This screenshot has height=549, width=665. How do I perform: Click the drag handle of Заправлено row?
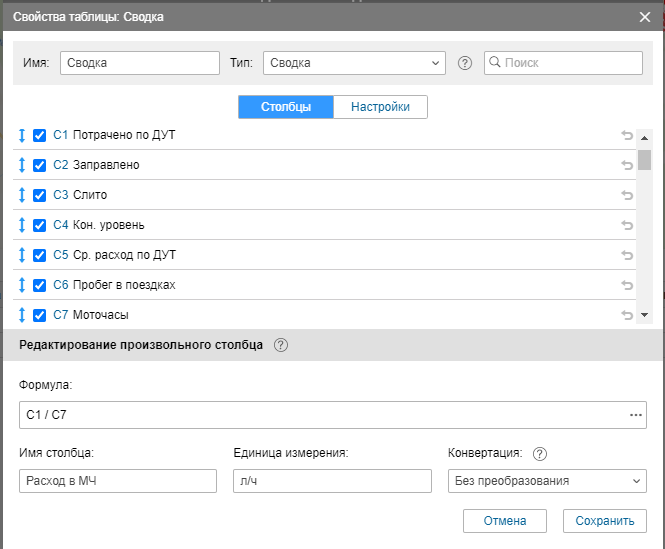tap(22, 165)
